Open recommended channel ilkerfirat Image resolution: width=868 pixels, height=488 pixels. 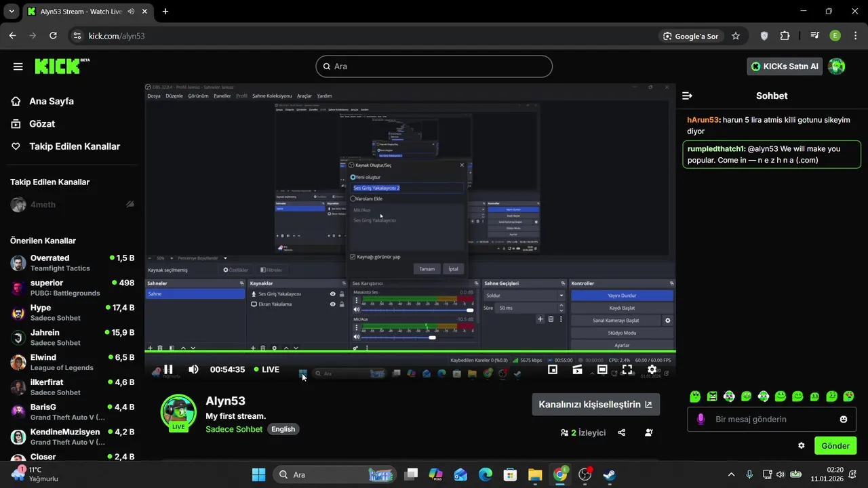tap(72, 387)
